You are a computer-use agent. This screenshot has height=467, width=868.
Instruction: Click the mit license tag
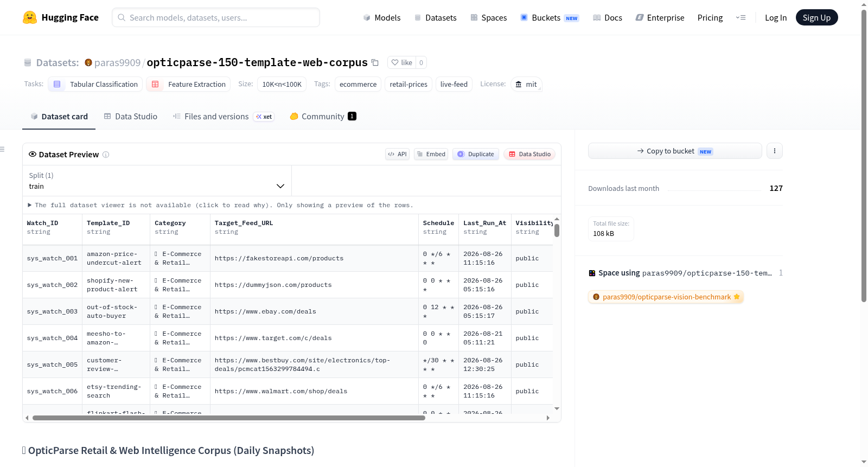click(526, 84)
